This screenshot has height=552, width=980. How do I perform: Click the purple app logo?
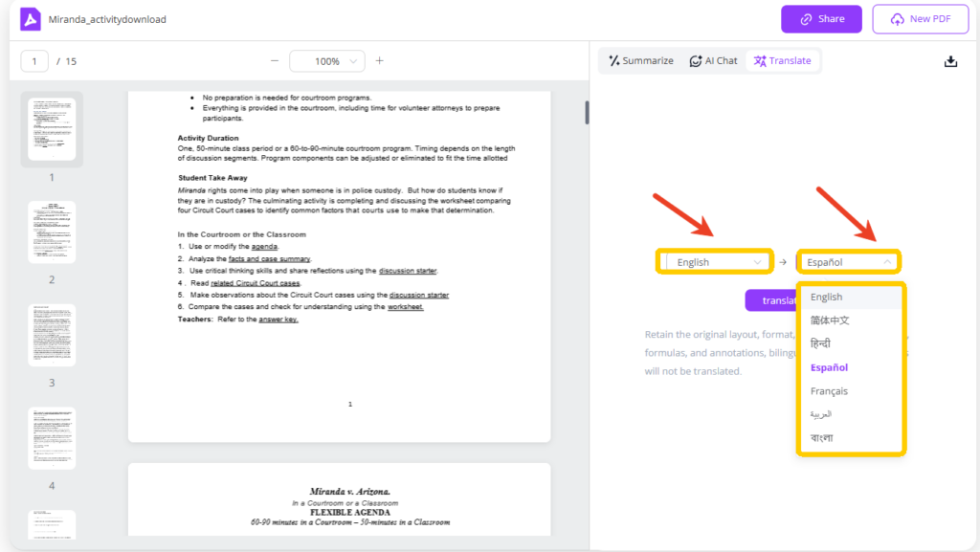(x=30, y=19)
